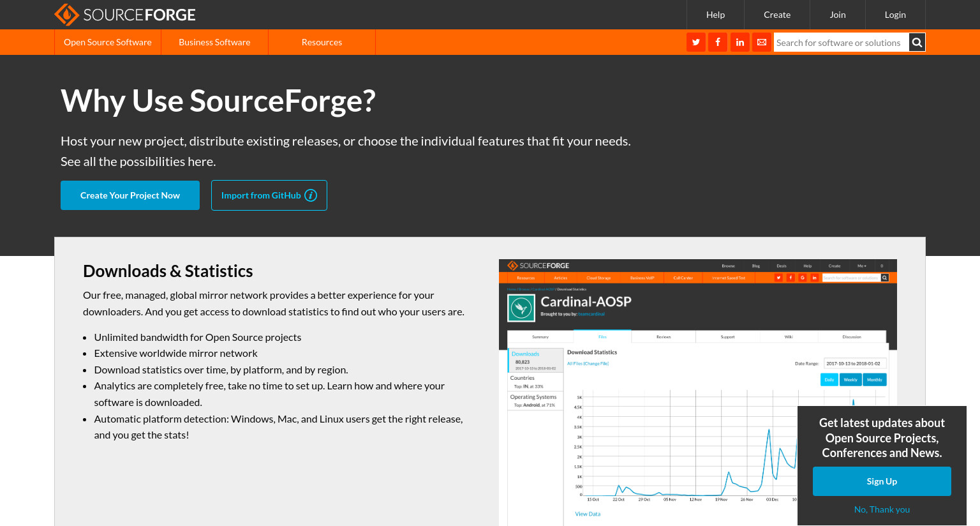
Task: Click the 'Host your new project' intro text
Action: coord(346,151)
